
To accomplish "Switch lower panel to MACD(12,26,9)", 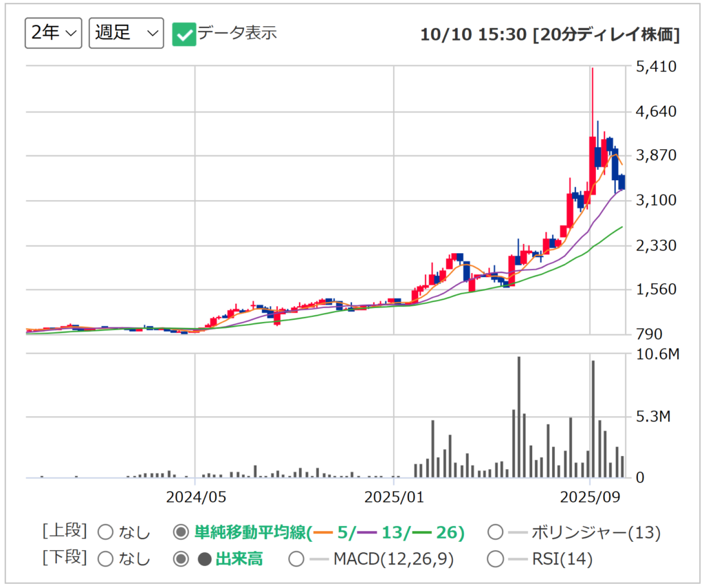I will tap(296, 559).
